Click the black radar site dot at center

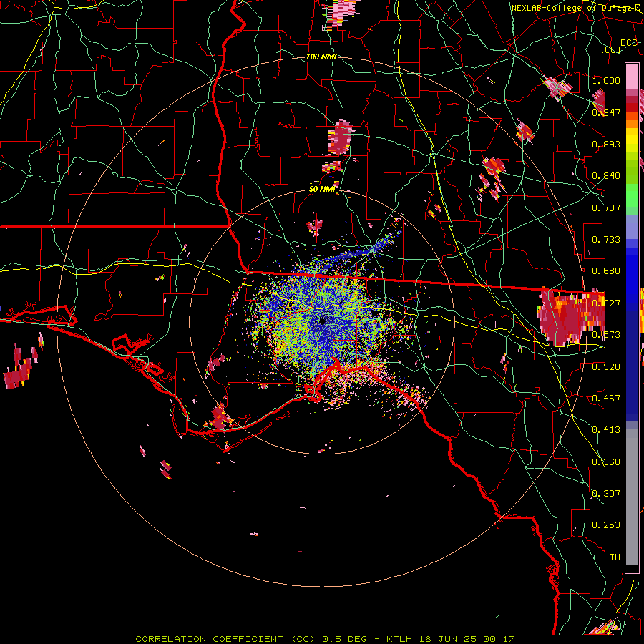(x=323, y=321)
